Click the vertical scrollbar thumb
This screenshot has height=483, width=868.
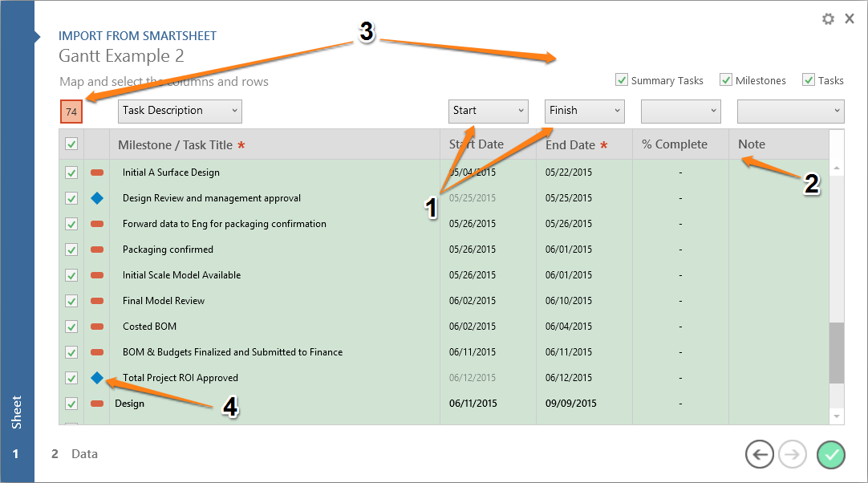click(x=838, y=353)
